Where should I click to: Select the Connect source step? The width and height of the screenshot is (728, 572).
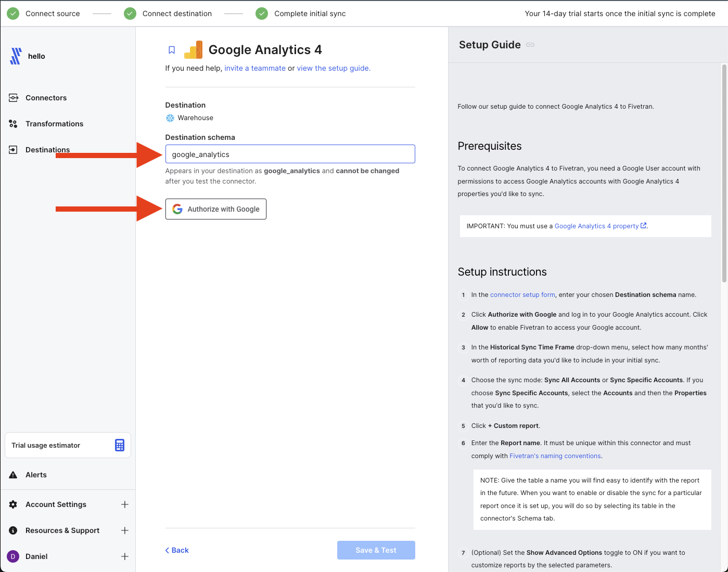click(53, 14)
